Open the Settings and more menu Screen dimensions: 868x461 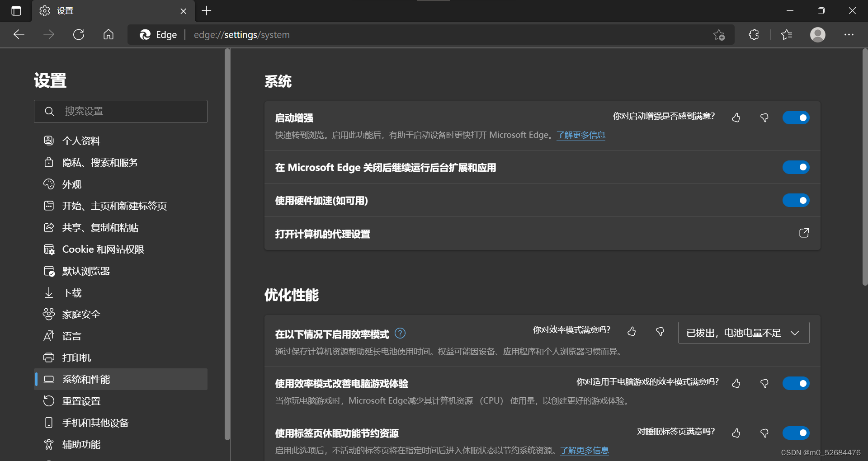pos(849,35)
